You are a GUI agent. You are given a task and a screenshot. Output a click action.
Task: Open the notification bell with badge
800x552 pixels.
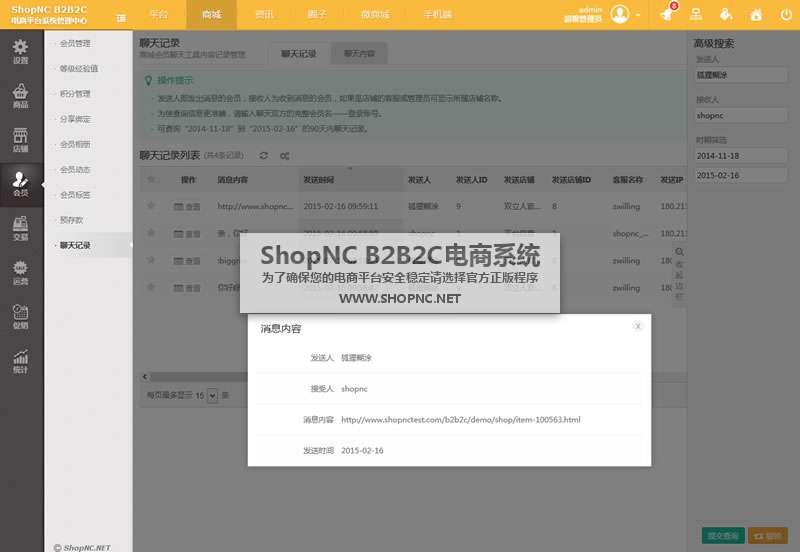click(x=667, y=14)
